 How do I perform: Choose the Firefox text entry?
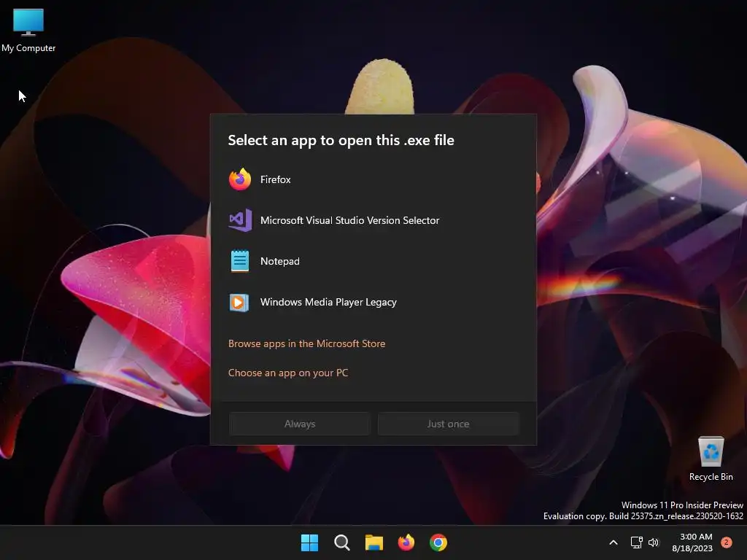click(x=275, y=179)
